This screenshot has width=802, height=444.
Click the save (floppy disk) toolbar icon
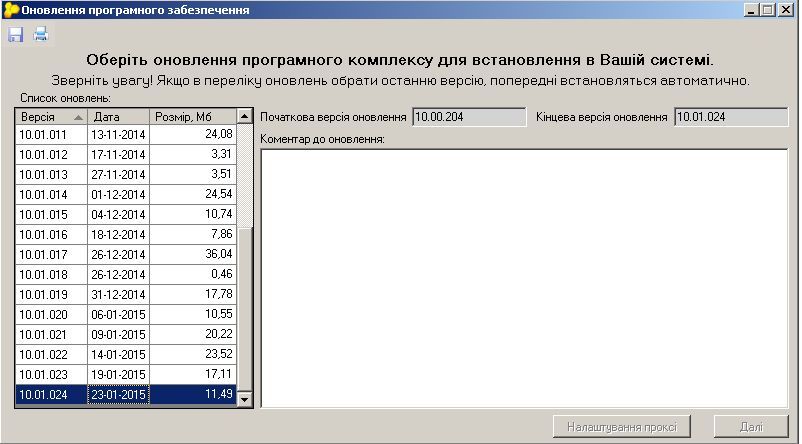(15, 34)
